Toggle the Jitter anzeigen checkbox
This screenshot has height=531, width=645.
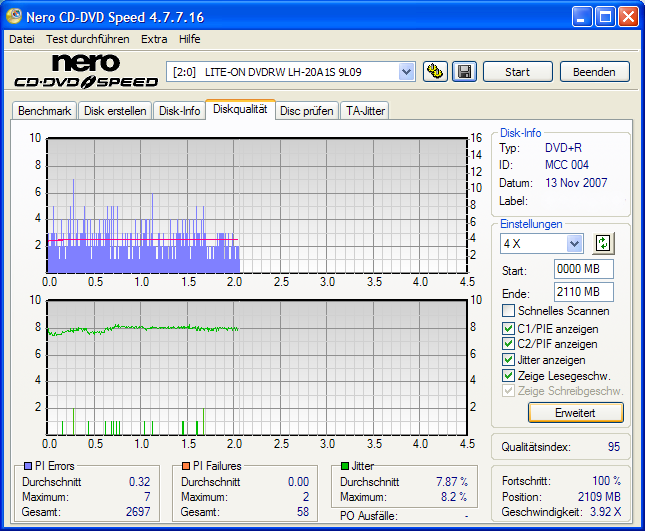(509, 360)
